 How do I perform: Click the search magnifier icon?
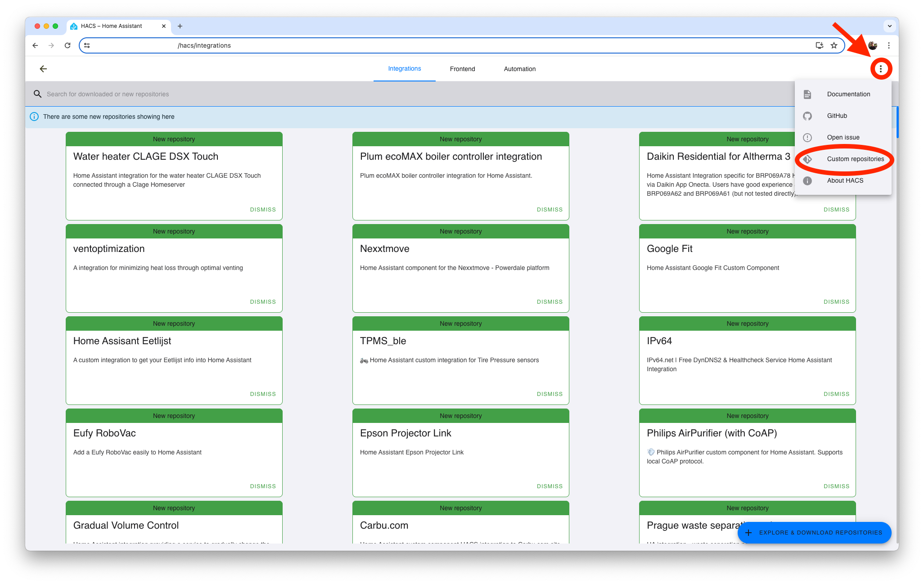pyautogui.click(x=38, y=94)
